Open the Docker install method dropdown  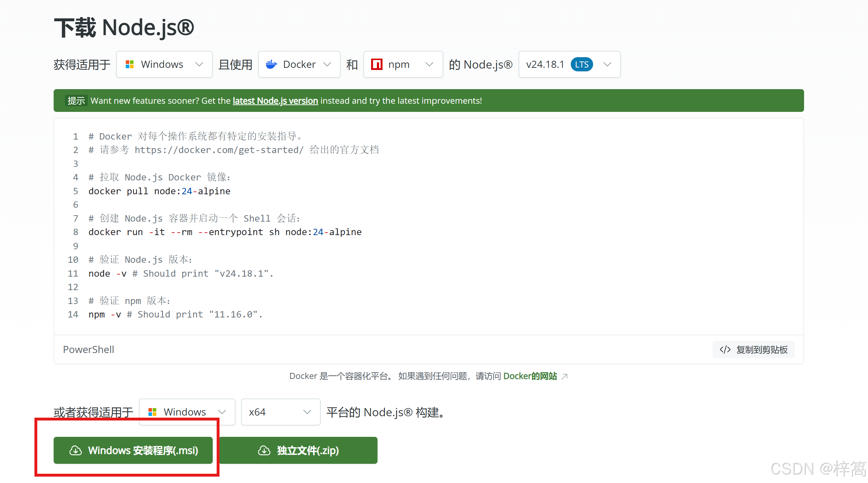click(299, 64)
